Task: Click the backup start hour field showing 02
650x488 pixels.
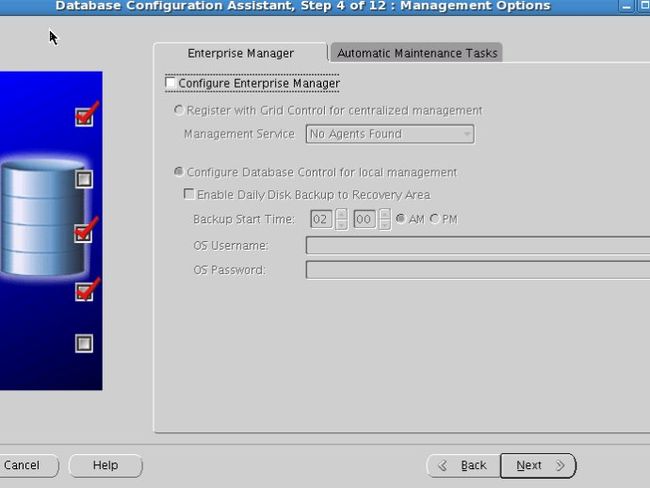Action: 321,219
